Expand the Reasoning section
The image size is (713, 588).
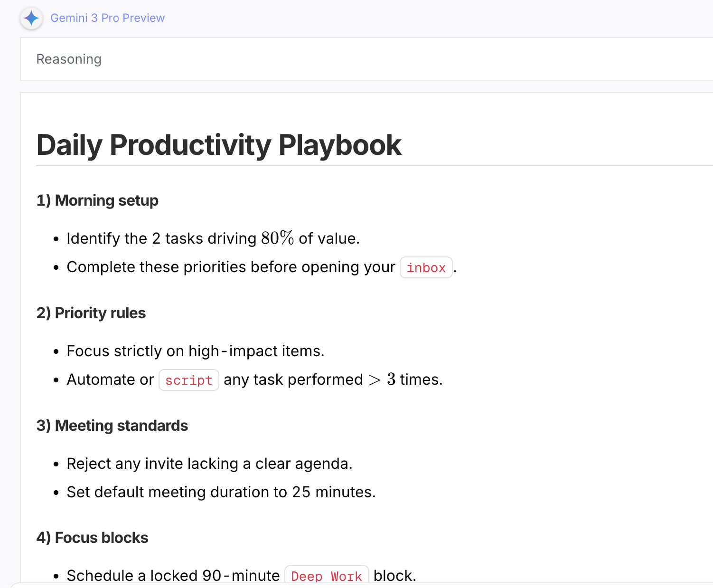pos(69,59)
